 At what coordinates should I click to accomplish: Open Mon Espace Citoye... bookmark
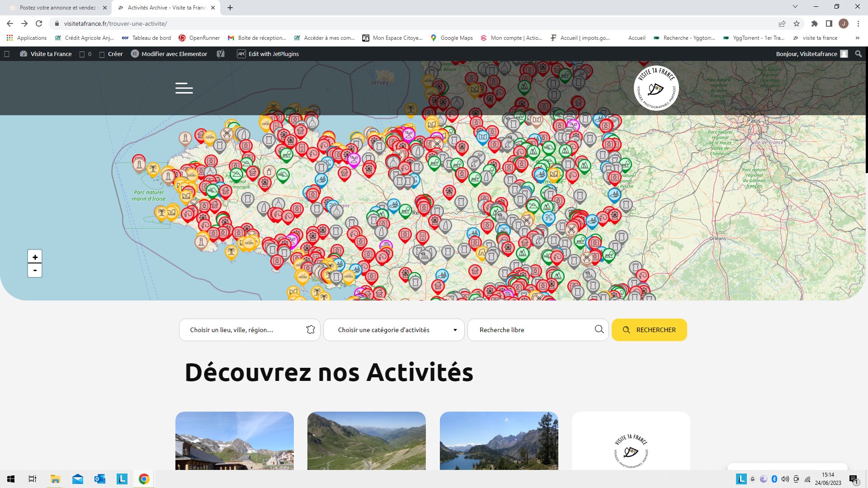(392, 38)
